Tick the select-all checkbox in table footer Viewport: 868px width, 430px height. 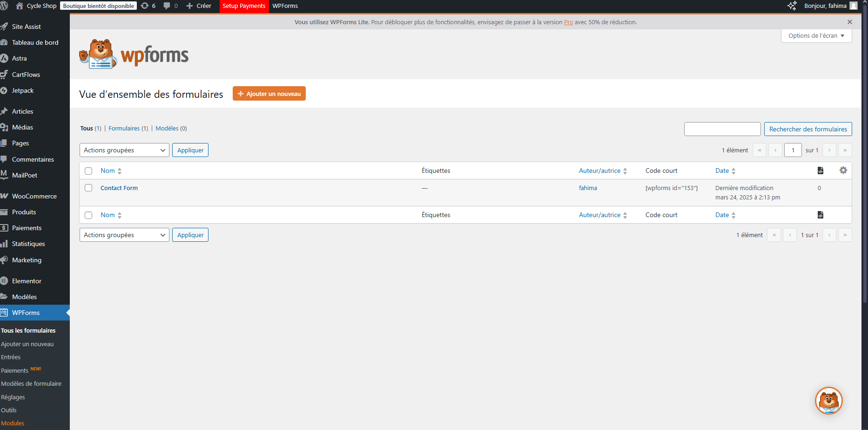[88, 215]
